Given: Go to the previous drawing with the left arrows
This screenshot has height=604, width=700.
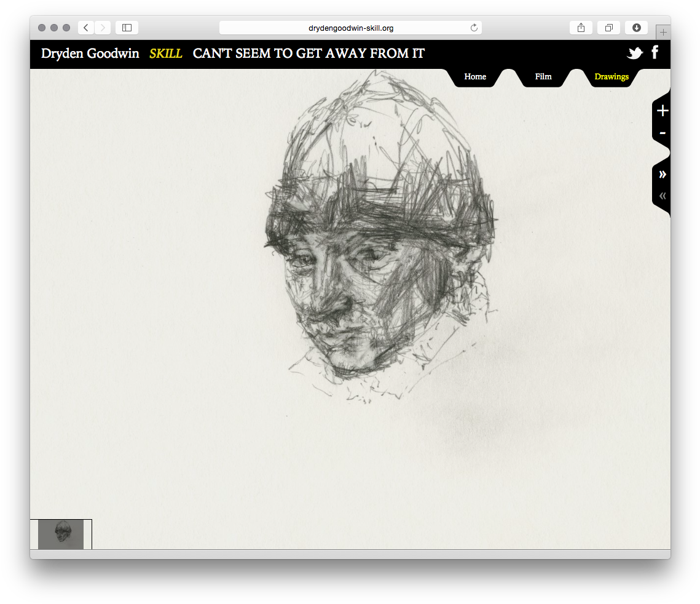Looking at the screenshot, I should click(x=662, y=195).
